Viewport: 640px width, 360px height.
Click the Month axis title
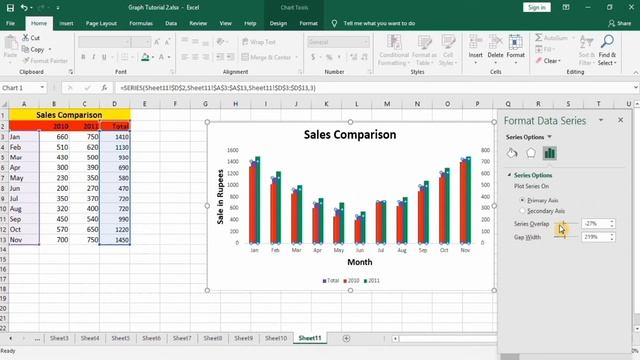tap(360, 262)
